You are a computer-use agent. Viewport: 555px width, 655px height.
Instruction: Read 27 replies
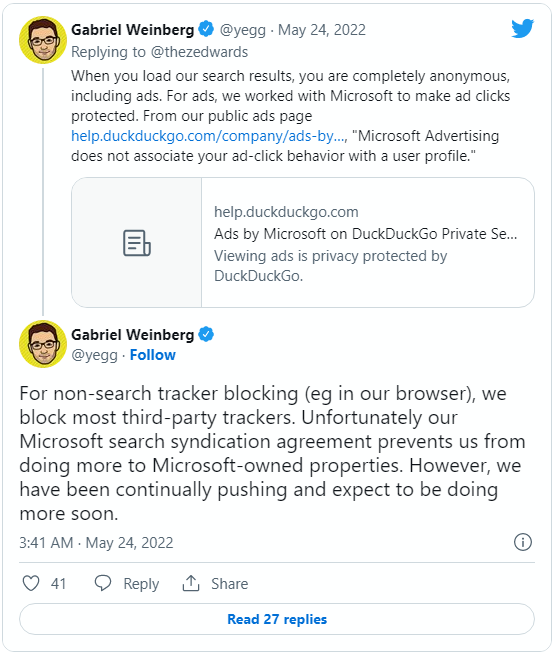[277, 619]
